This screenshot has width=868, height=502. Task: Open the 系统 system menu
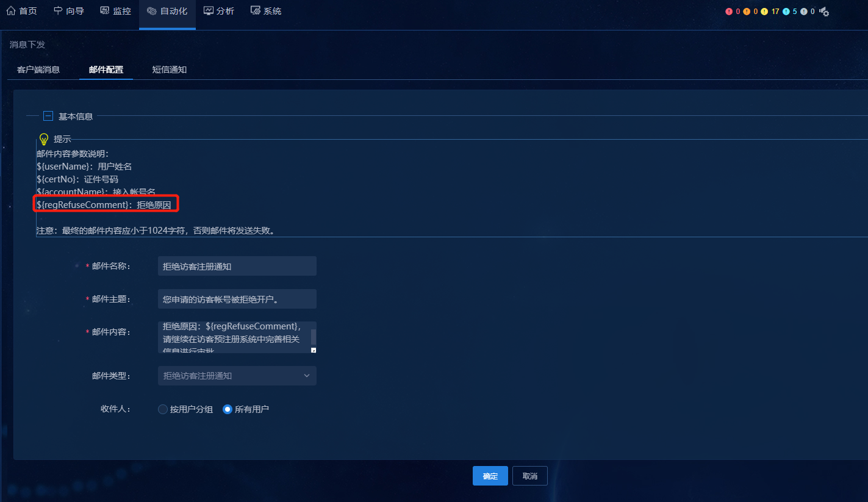click(266, 11)
